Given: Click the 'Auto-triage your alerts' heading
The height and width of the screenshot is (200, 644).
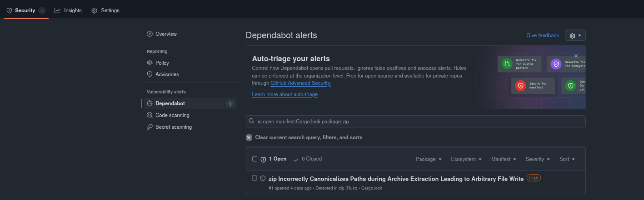Looking at the screenshot, I should coord(291,59).
